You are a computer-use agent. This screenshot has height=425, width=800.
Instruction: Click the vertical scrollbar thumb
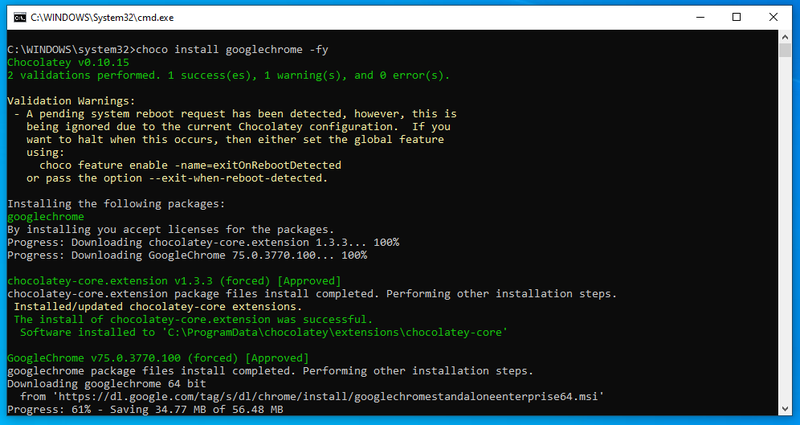point(786,50)
